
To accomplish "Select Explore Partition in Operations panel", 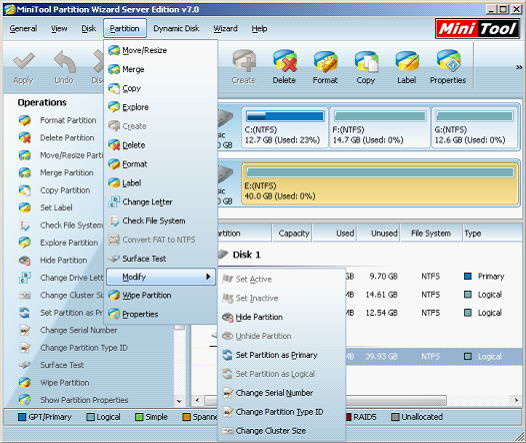I will [58, 242].
